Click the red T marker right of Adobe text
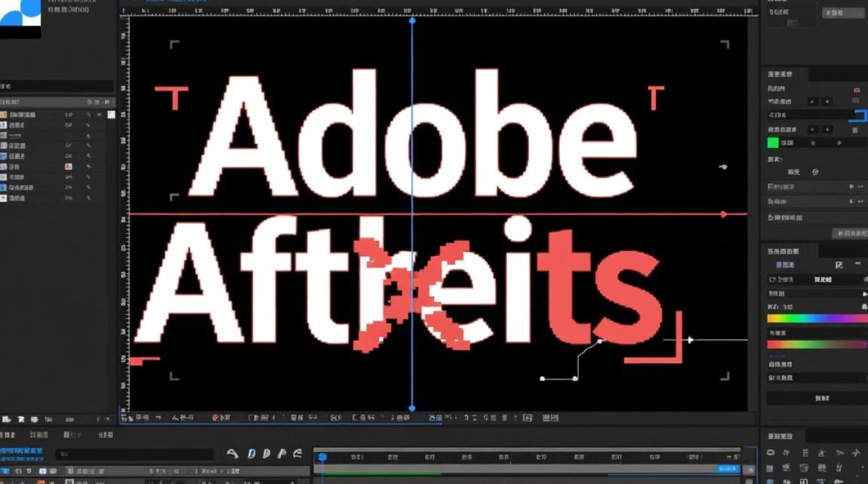The width and height of the screenshot is (868, 484). (x=656, y=97)
